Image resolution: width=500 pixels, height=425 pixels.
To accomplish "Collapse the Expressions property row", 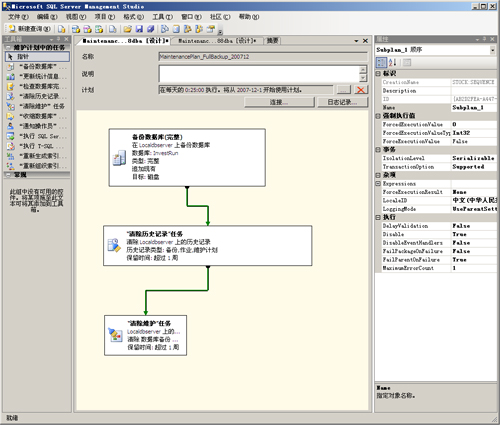I will pyautogui.click(x=378, y=184).
